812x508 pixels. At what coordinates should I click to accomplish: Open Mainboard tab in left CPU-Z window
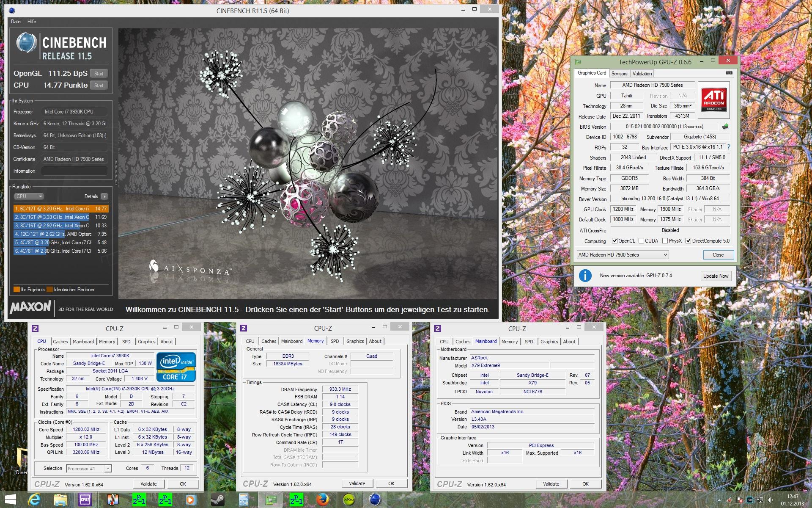click(83, 342)
